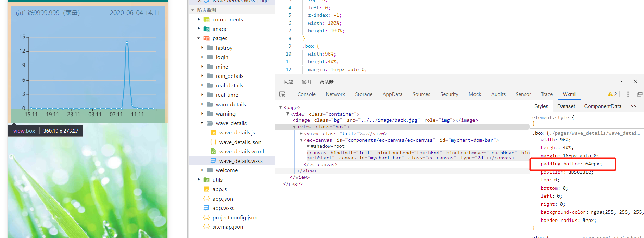Open the Security tab
644x238 pixels.
pyautogui.click(x=449, y=94)
